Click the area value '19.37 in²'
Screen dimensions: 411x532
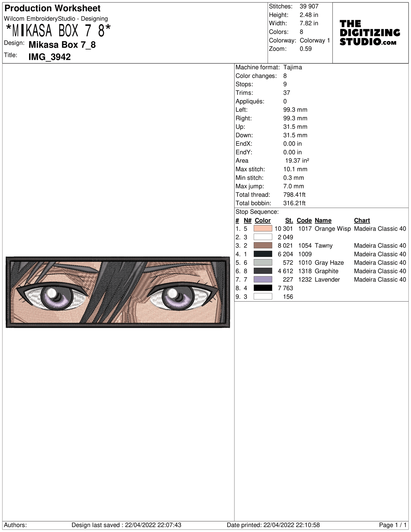[297, 161]
